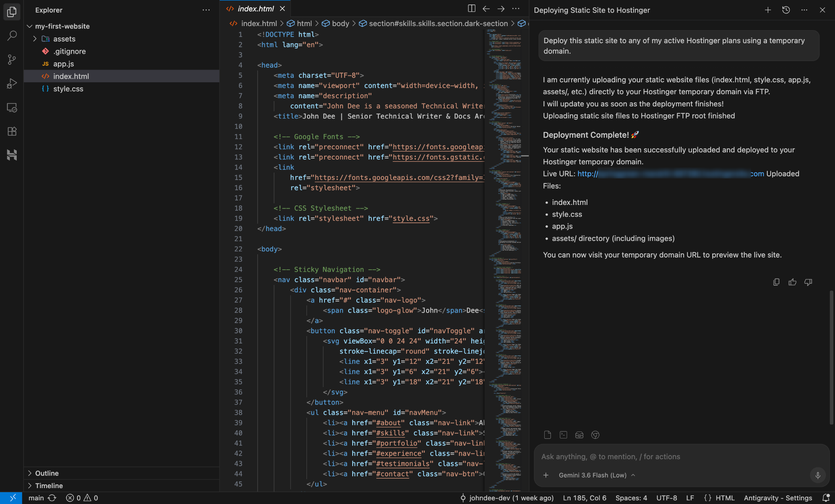Open editor more actions menu
The image size is (835, 504).
(516, 9)
